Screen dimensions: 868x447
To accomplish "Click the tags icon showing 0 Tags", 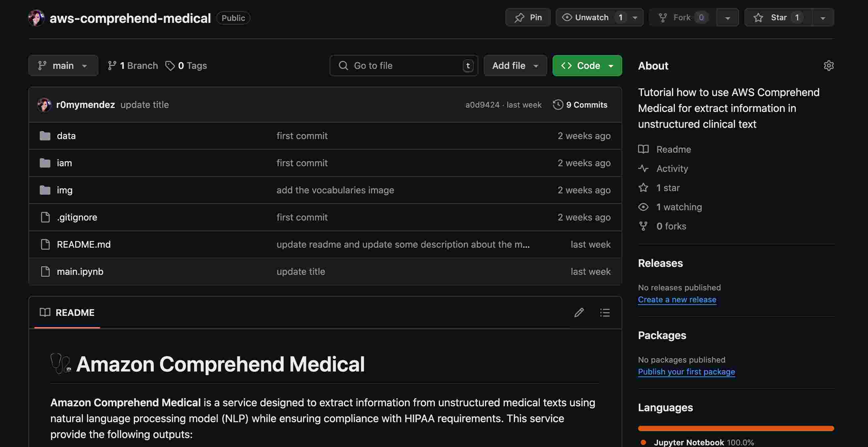I will [170, 66].
